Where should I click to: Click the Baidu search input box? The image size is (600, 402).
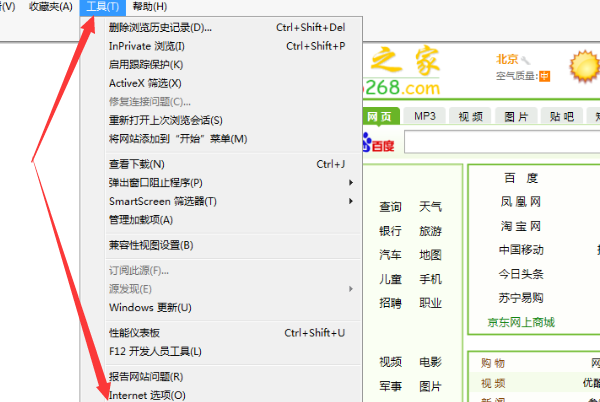502,142
